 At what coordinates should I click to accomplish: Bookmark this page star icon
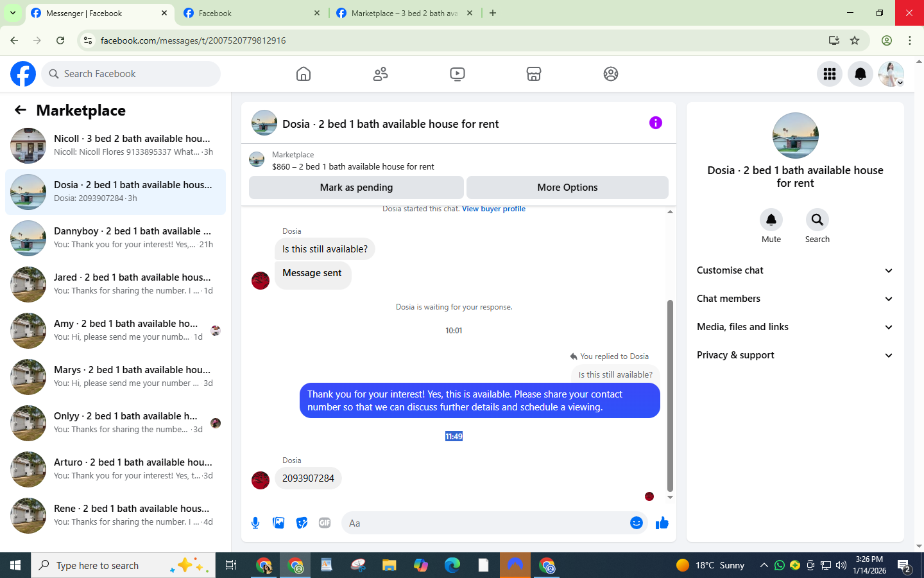point(855,40)
